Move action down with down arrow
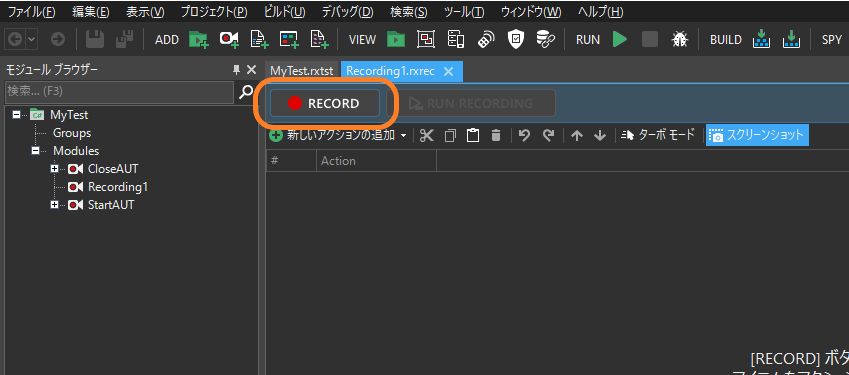 (600, 135)
